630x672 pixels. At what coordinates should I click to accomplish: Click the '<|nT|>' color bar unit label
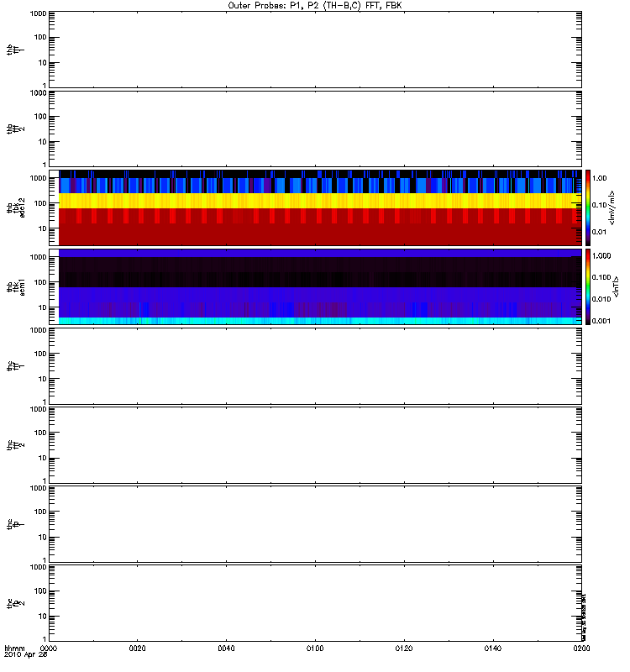(x=616, y=286)
